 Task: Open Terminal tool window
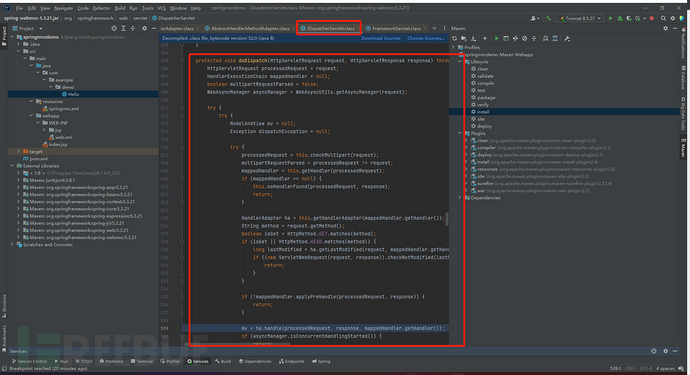[142, 361]
